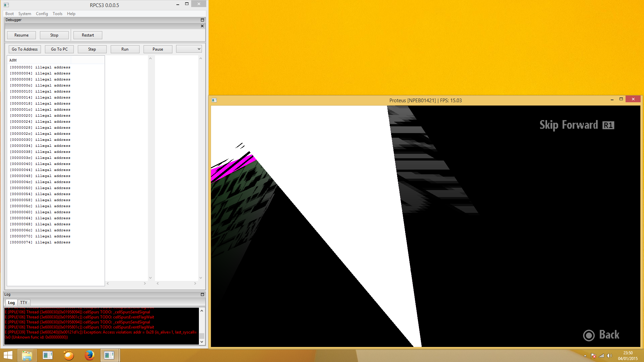Select disassembly row [00000074] illegal address
644x362 pixels.
pyautogui.click(x=40, y=242)
